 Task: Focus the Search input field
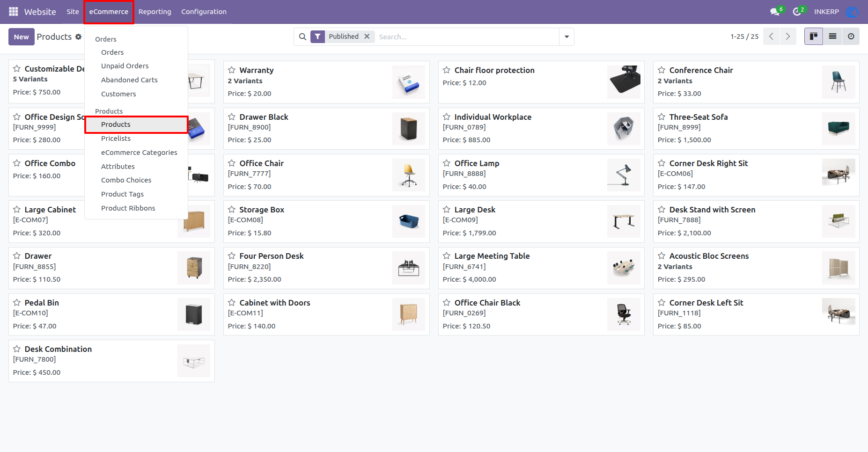click(467, 36)
